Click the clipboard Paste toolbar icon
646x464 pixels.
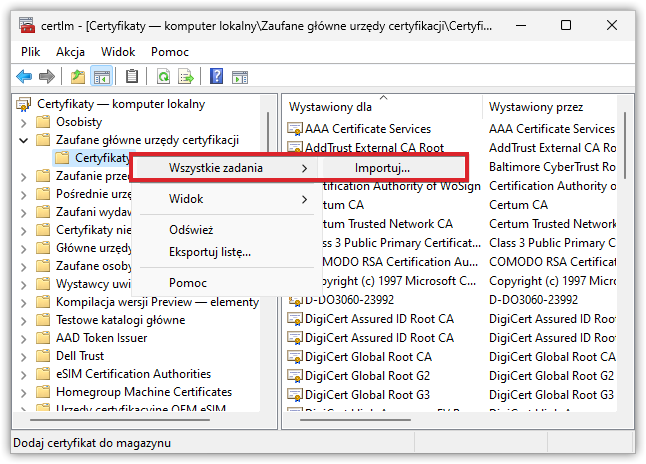click(x=132, y=77)
